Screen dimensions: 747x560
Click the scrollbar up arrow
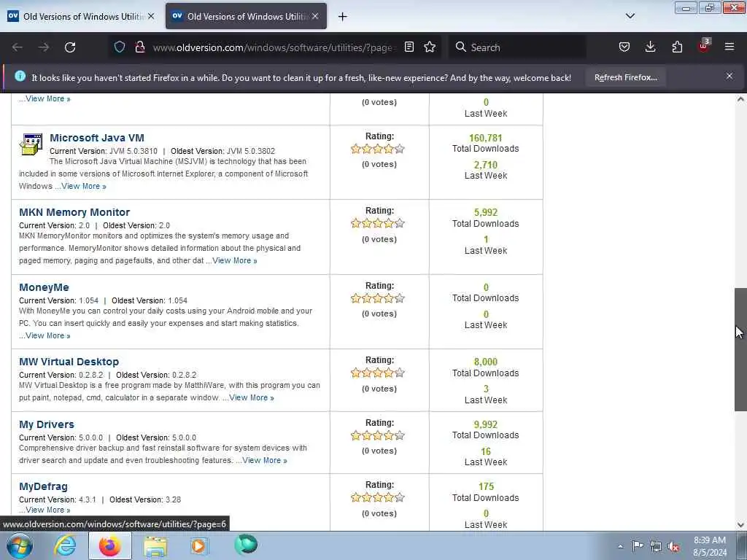(740, 99)
